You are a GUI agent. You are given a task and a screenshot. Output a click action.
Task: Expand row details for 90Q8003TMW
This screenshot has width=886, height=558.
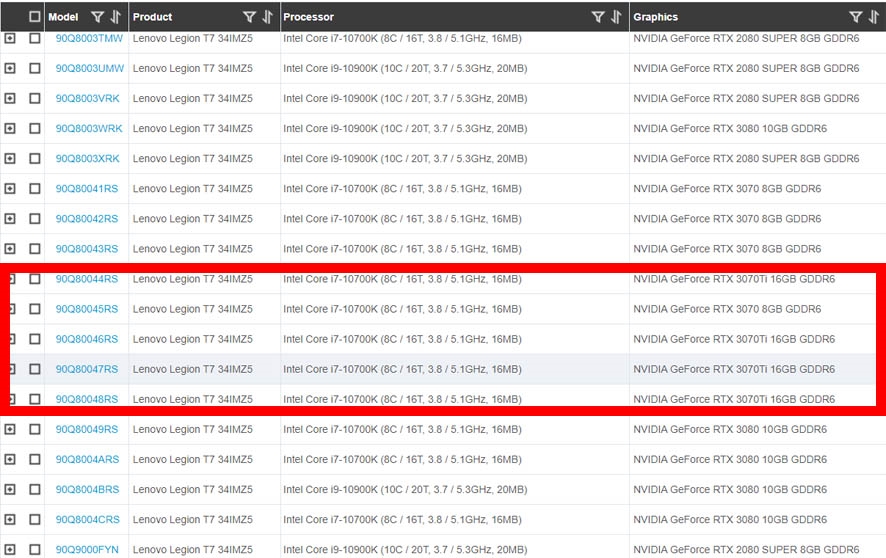tap(10, 38)
